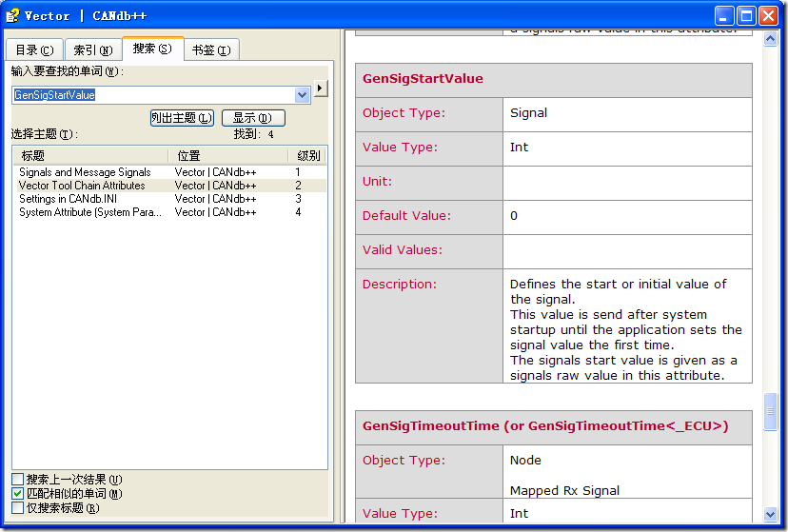Open the search operators arrow menu

(321, 89)
